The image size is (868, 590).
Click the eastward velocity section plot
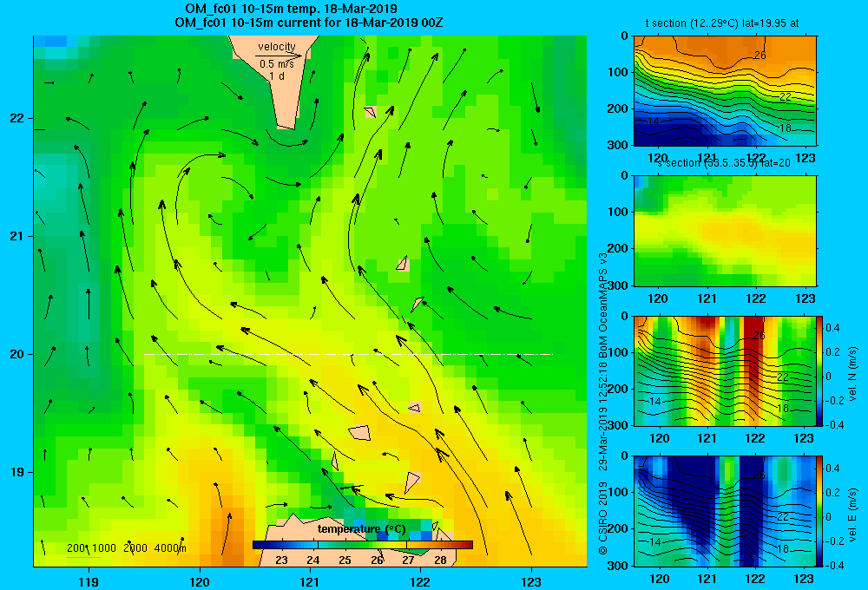725,511
